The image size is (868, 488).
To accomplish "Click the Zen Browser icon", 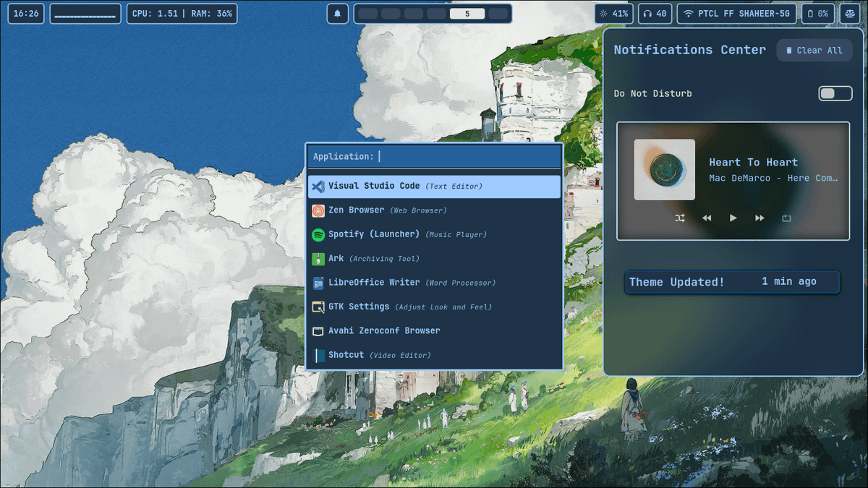I will [318, 210].
